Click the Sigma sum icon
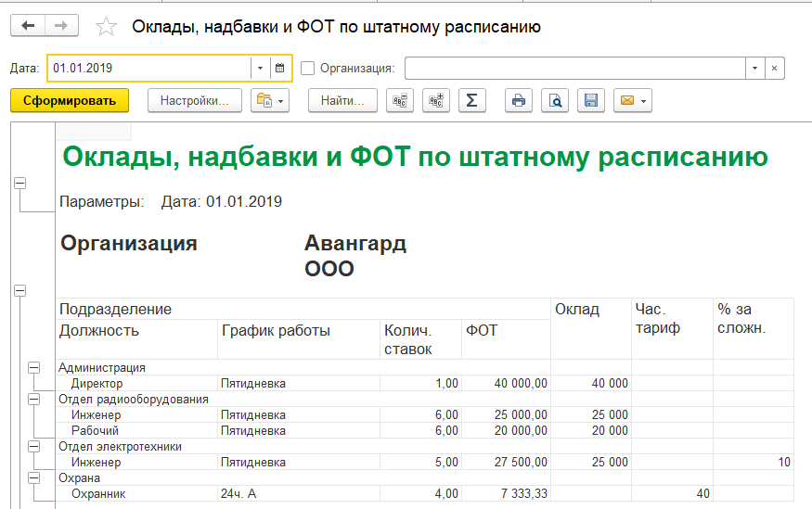This screenshot has width=812, height=509. click(471, 100)
